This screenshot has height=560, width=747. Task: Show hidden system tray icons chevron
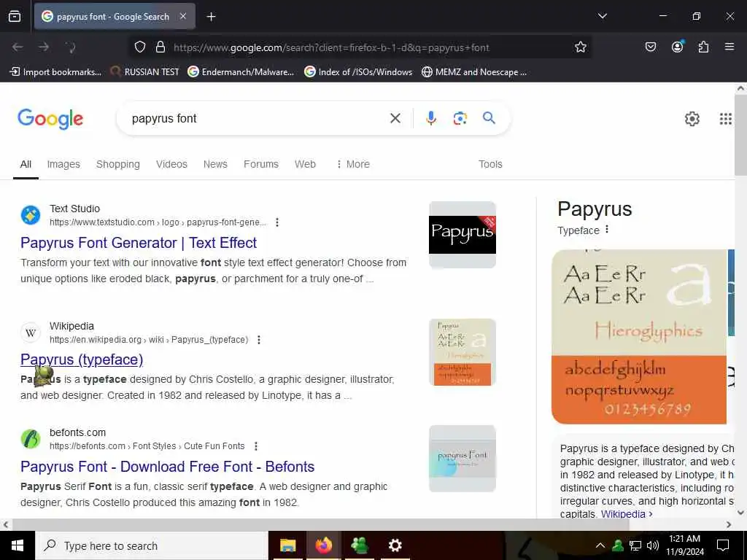[600, 545]
